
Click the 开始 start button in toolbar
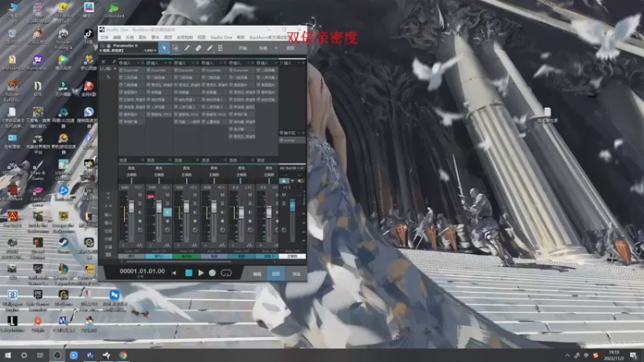(x=243, y=48)
